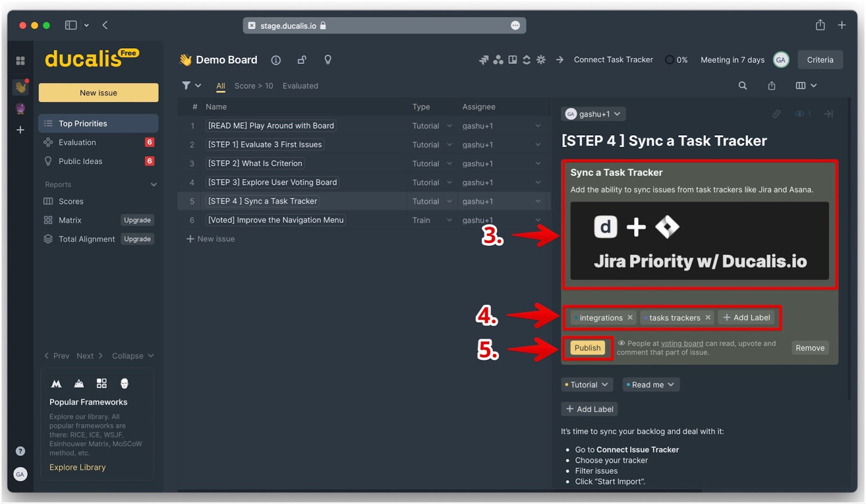Search issues with magnifier icon
866x504 pixels.
coord(743,85)
